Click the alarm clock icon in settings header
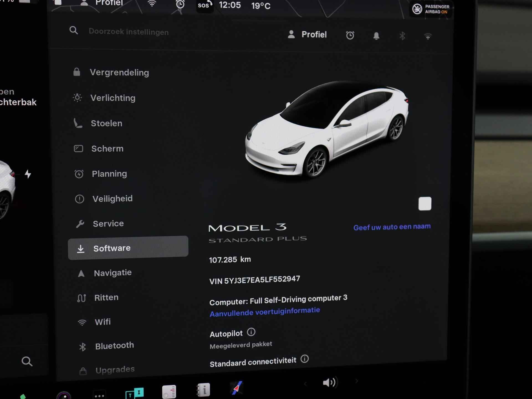This screenshot has height=399, width=532. click(350, 35)
